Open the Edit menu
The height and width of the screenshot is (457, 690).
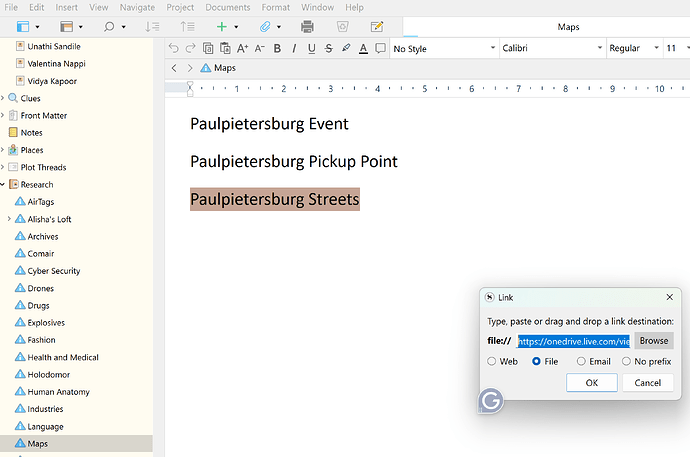pos(37,7)
